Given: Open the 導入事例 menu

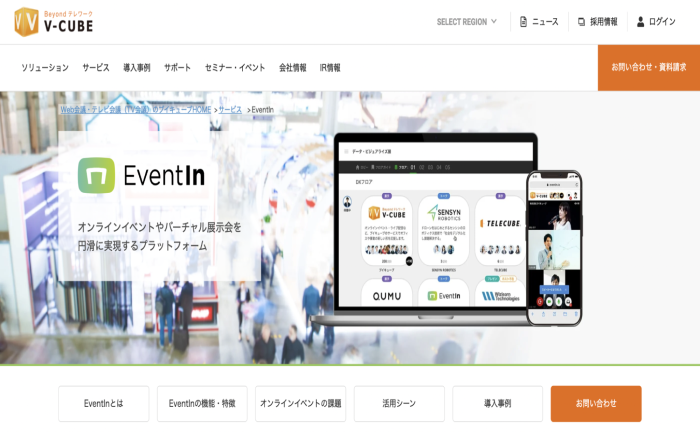Looking at the screenshot, I should tap(137, 67).
